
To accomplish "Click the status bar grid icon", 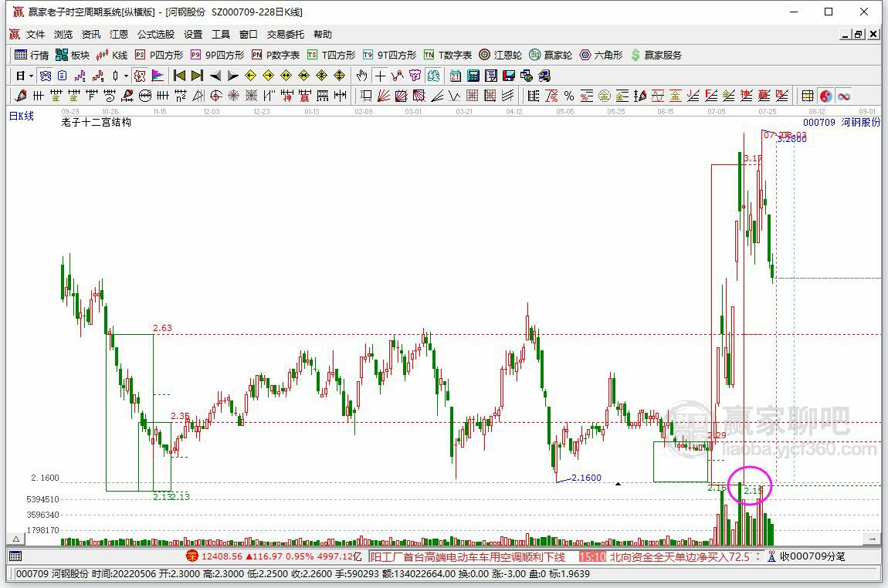I will (15, 556).
